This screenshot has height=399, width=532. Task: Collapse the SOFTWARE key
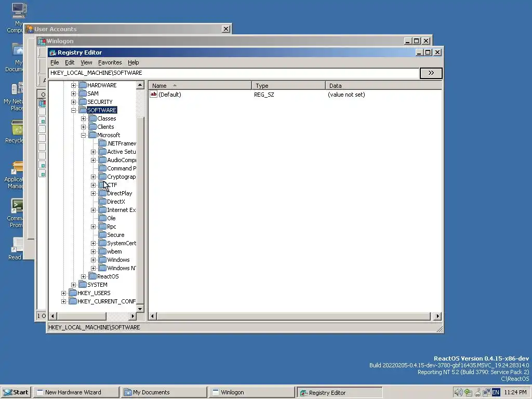tap(73, 110)
